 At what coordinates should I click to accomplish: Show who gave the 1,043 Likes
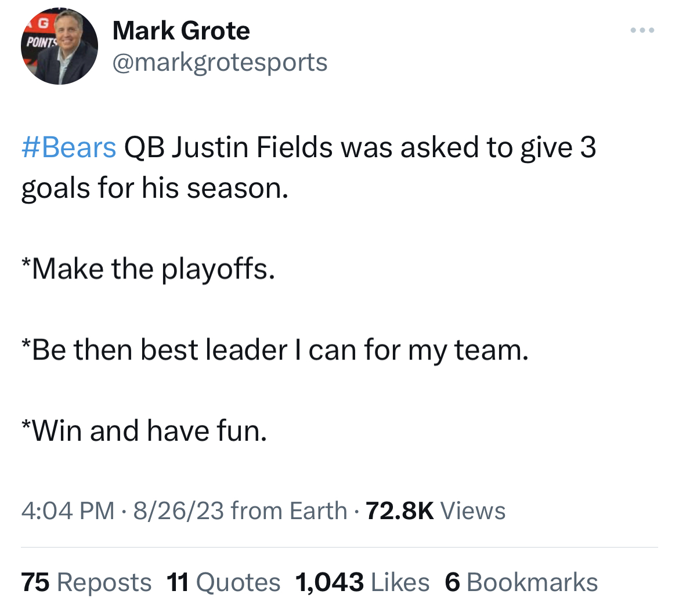362,582
